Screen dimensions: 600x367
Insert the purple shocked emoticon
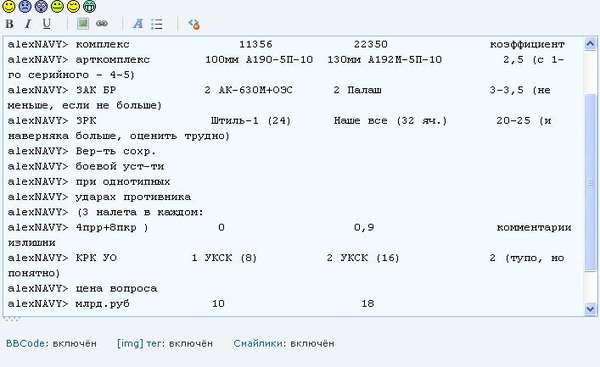tap(41, 6)
